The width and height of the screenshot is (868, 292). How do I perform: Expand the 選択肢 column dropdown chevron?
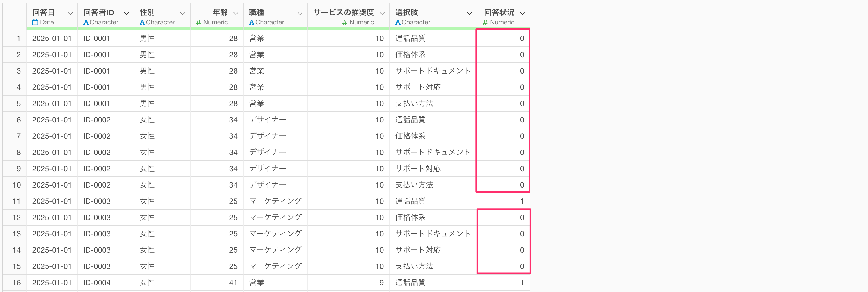point(469,13)
